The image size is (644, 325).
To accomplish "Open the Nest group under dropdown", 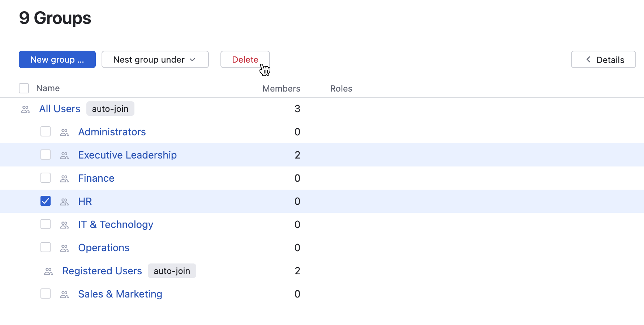I will tap(155, 59).
